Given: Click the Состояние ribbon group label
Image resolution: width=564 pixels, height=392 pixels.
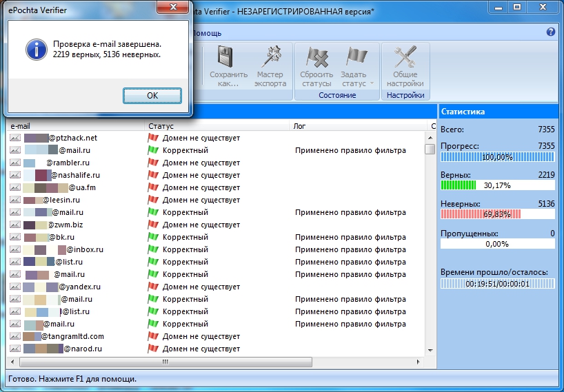Looking at the screenshot, I should point(337,95).
